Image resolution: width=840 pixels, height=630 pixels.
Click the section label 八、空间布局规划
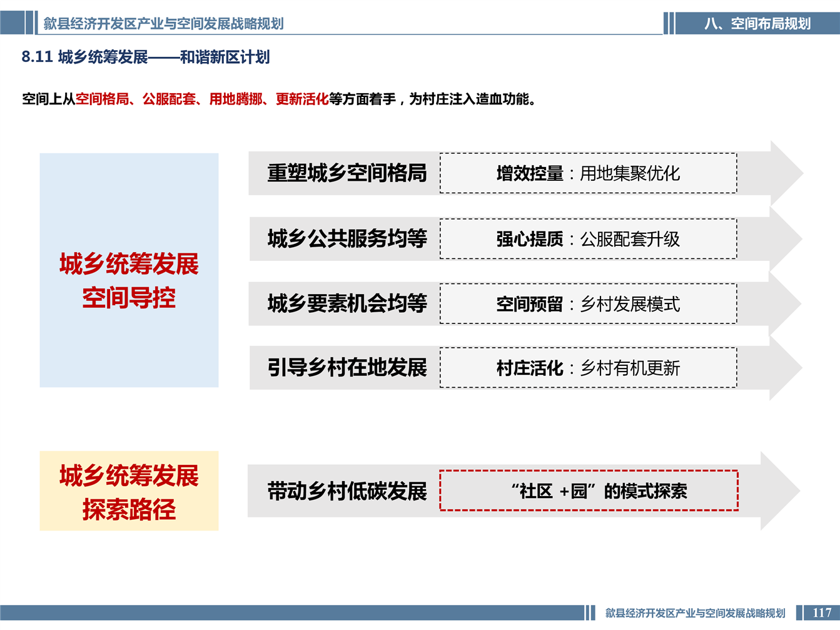[x=757, y=24]
